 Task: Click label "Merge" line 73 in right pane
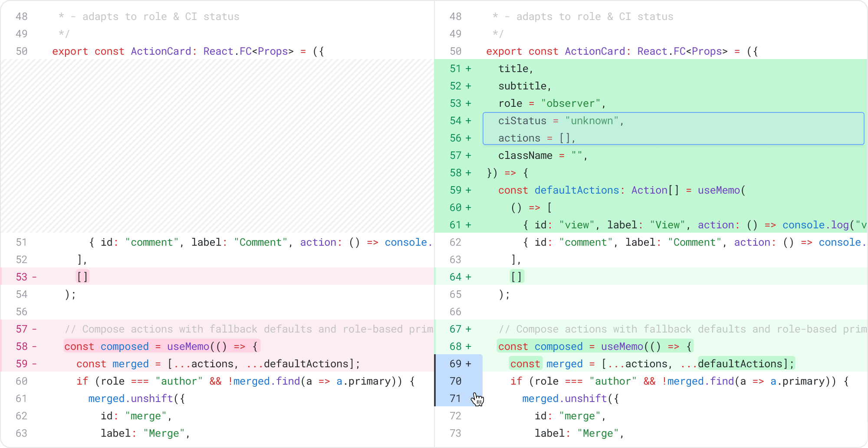click(579, 433)
